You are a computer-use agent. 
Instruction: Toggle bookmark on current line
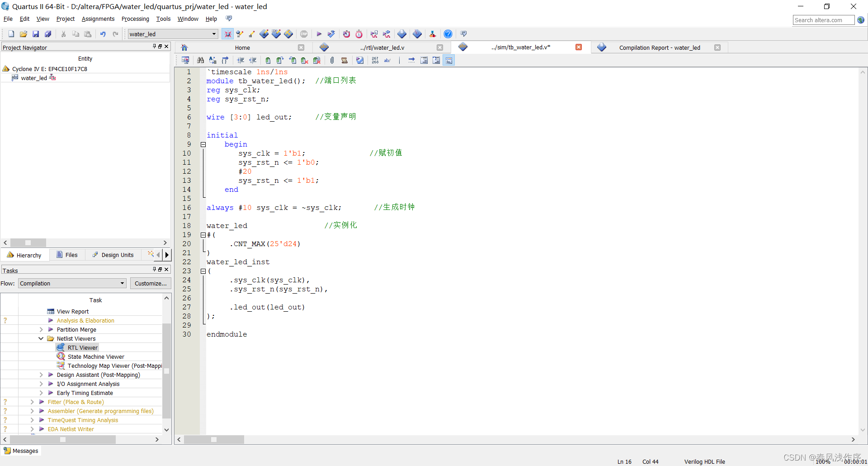(x=268, y=60)
